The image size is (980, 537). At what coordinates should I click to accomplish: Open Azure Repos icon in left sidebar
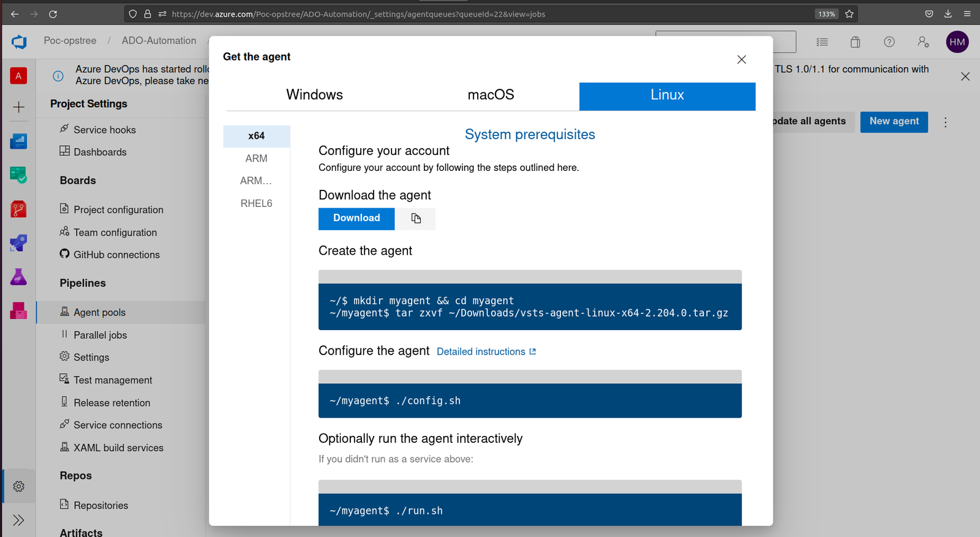18,209
